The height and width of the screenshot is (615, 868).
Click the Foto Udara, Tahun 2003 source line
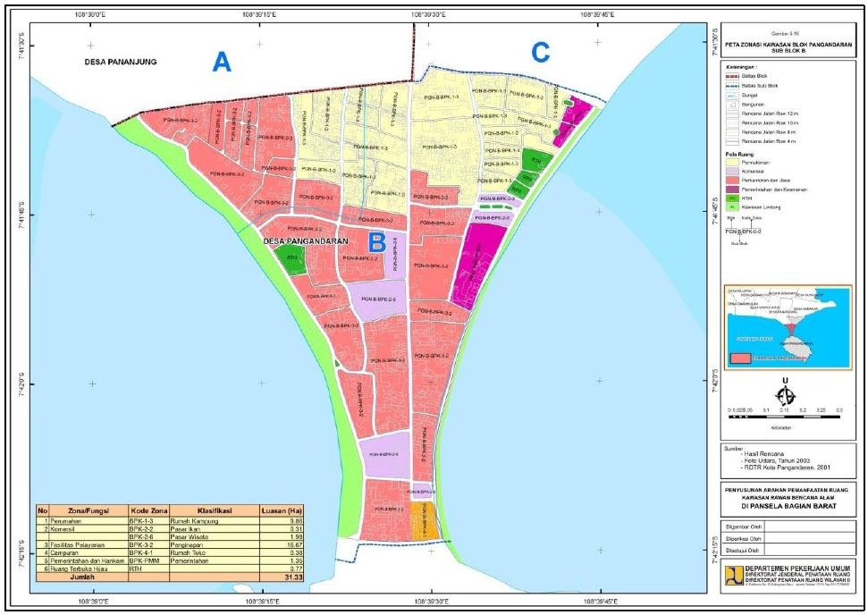[777, 460]
